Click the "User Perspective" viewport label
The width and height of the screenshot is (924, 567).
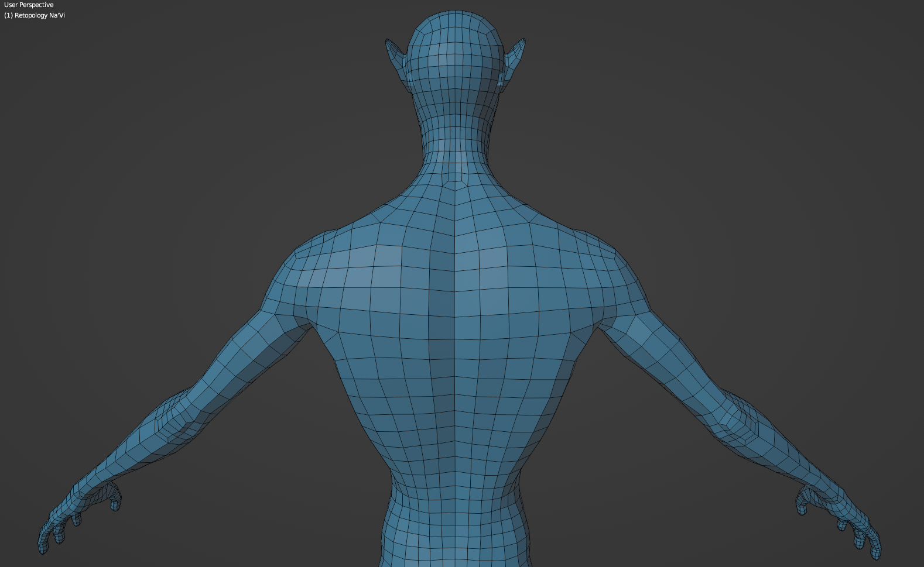point(29,5)
